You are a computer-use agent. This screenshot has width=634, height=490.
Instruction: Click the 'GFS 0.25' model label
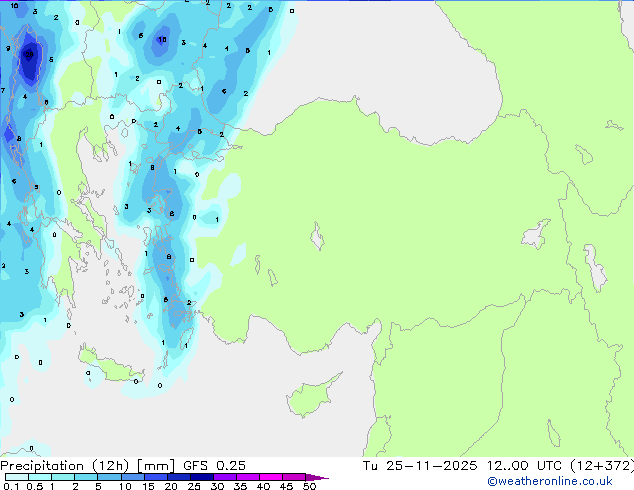point(214,466)
